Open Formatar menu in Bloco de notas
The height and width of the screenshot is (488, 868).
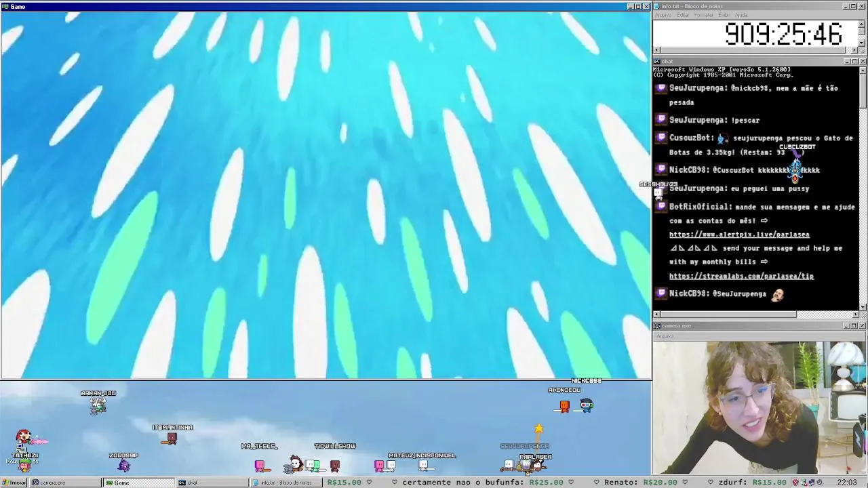(704, 15)
